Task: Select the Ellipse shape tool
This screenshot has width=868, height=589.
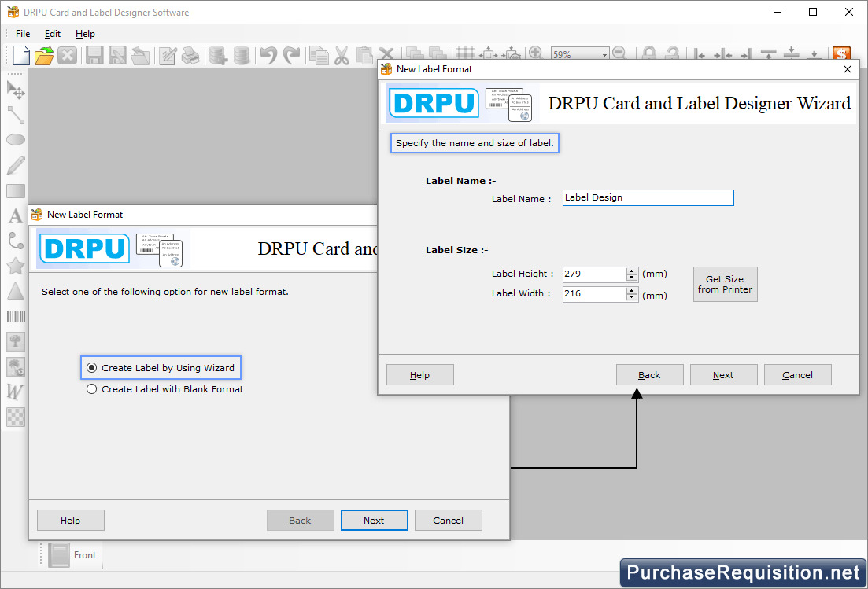Action: (x=16, y=140)
